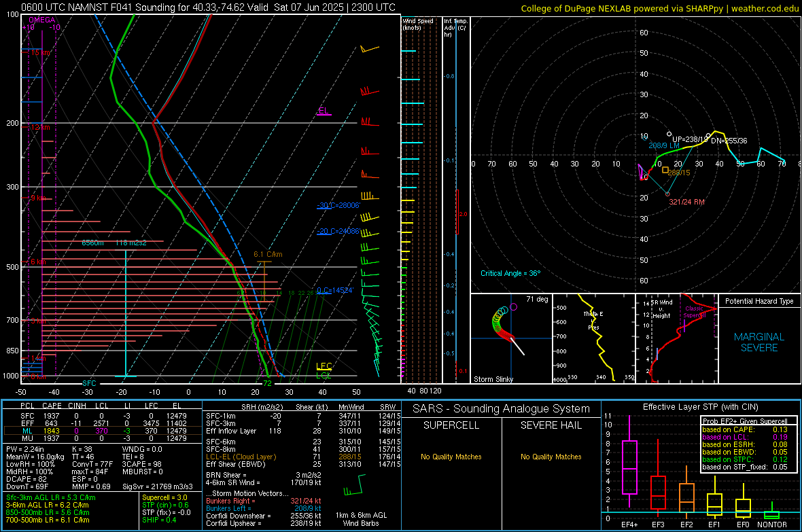This screenshot has height=532, width=802.
Task: Click the 321/24 RM hodograph label
Action: (x=686, y=202)
